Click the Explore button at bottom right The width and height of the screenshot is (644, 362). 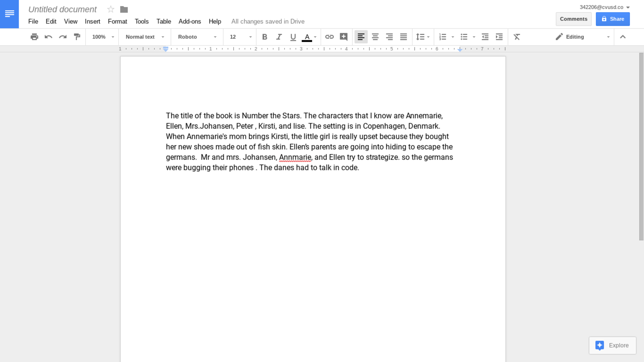612,345
